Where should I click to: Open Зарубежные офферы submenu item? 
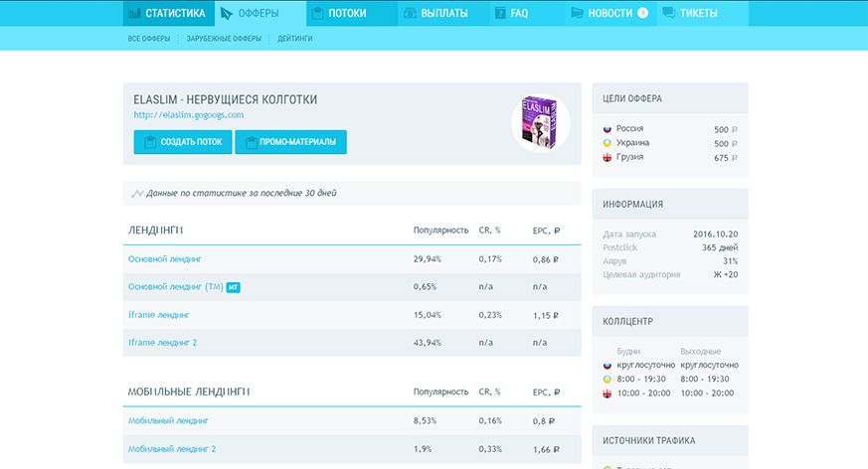224,39
